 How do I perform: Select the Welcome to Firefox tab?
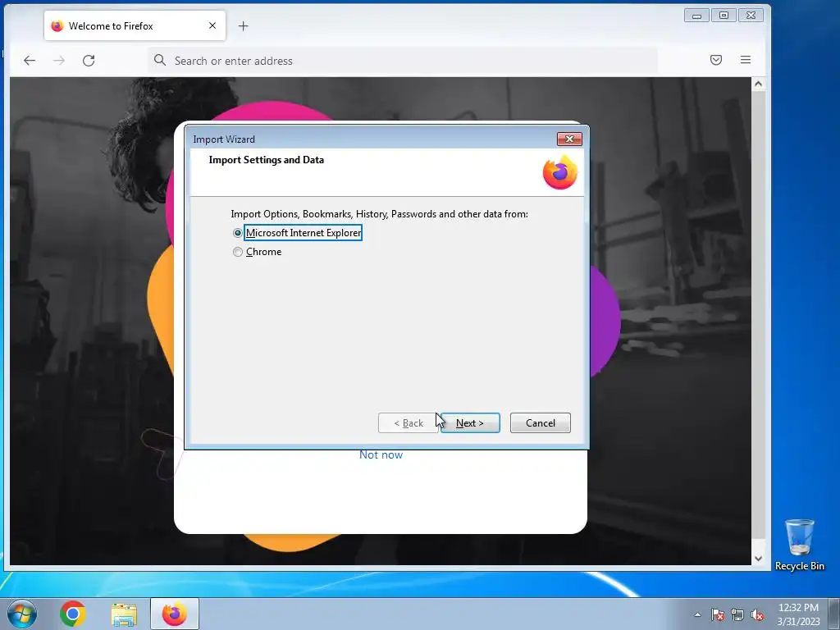(x=135, y=25)
